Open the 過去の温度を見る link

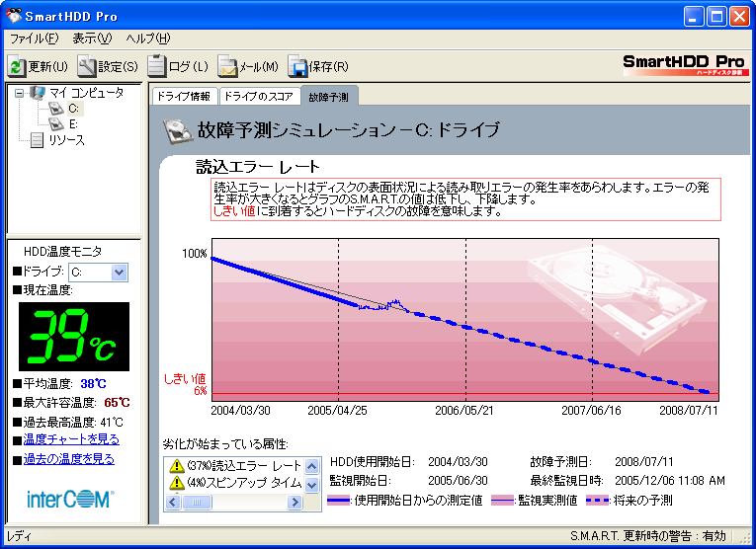[69, 459]
